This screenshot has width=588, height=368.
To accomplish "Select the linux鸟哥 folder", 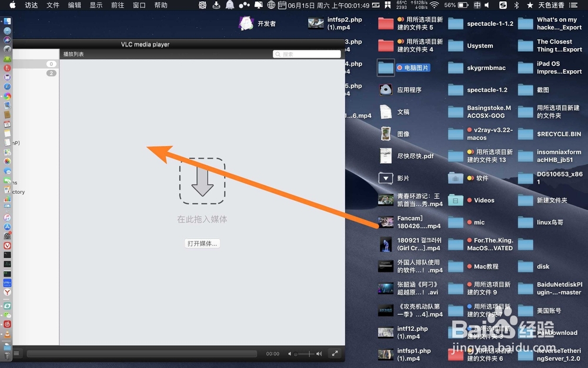I will point(541,223).
